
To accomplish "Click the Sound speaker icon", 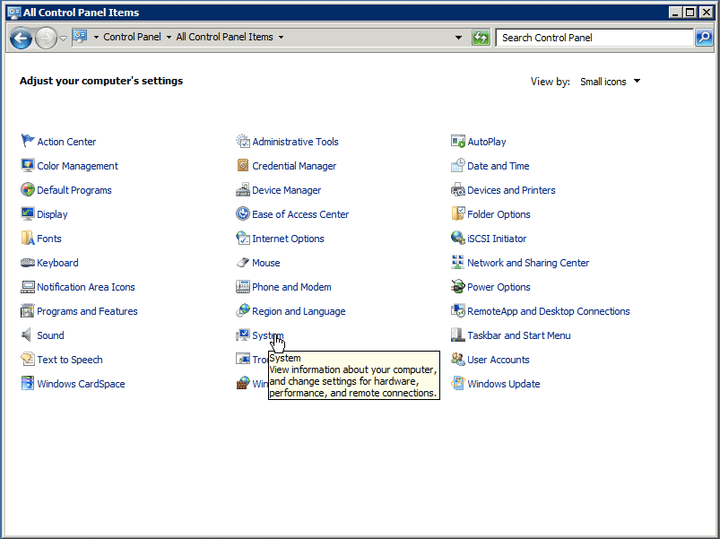I will [x=28, y=336].
